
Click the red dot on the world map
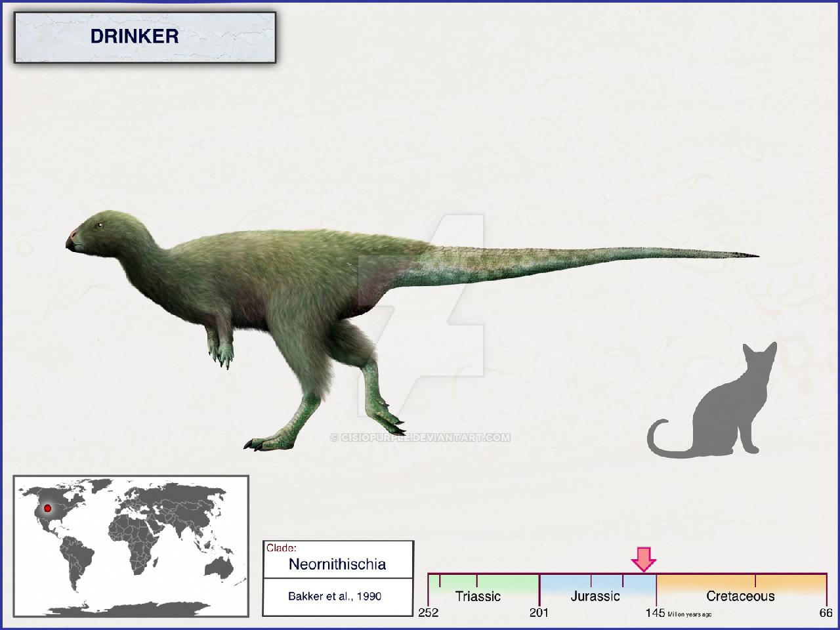tap(47, 508)
